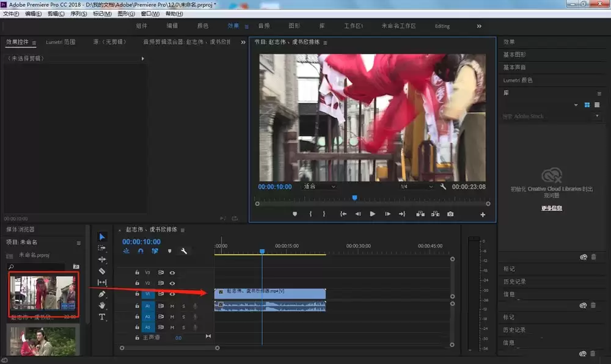Switch to the Lumetri 范围 tab
Screen dimensions: 611x364
pyautogui.click(x=60, y=42)
